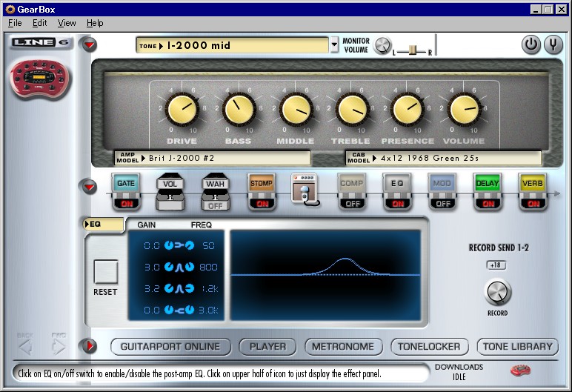Click the BASS knob

(239, 109)
